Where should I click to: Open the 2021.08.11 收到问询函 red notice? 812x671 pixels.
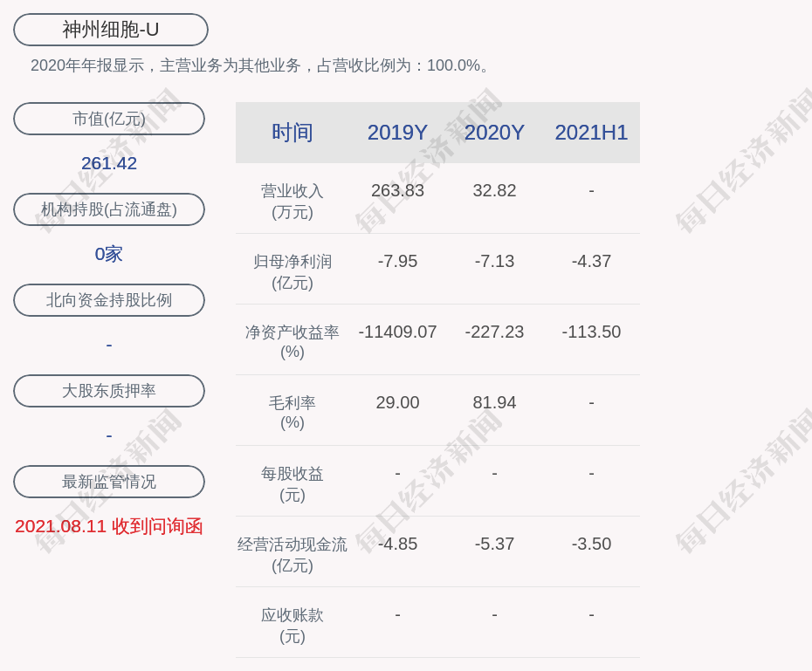[x=109, y=526]
